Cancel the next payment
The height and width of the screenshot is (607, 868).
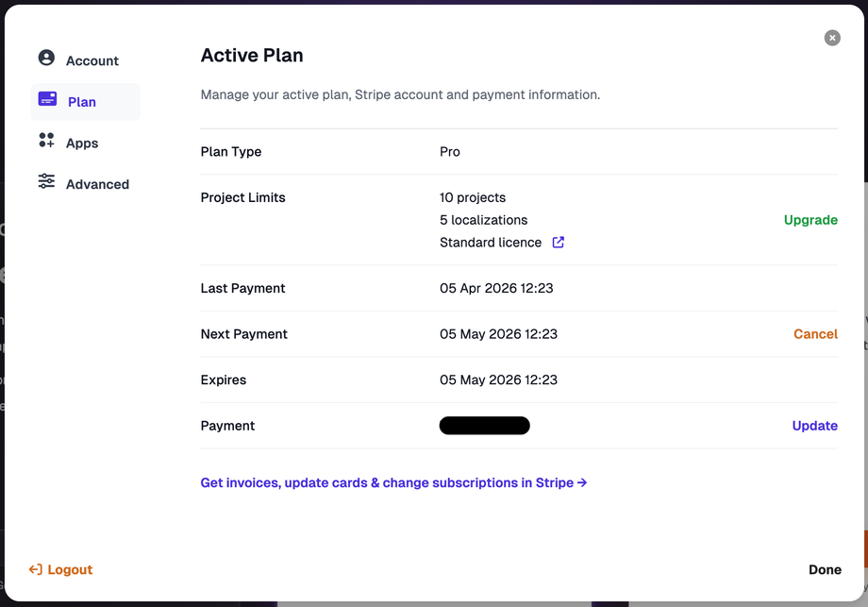815,333
